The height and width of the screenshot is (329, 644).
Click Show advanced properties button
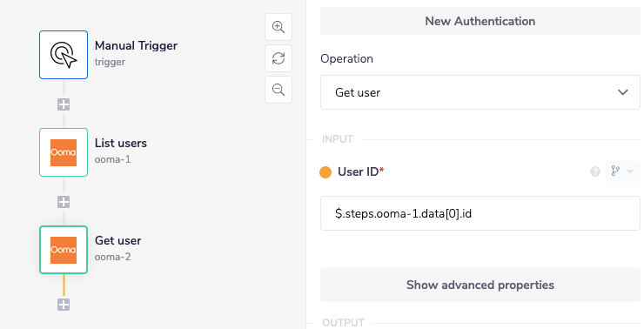click(x=480, y=285)
